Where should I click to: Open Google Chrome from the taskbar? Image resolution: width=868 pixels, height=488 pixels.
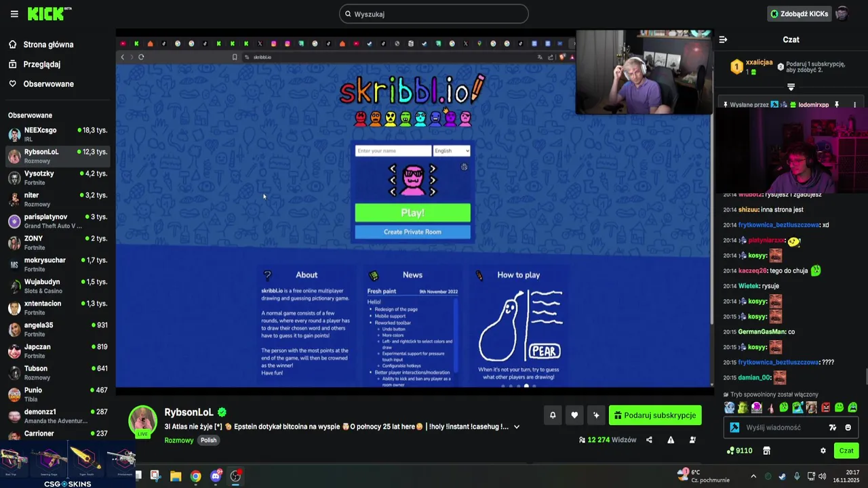point(195,476)
